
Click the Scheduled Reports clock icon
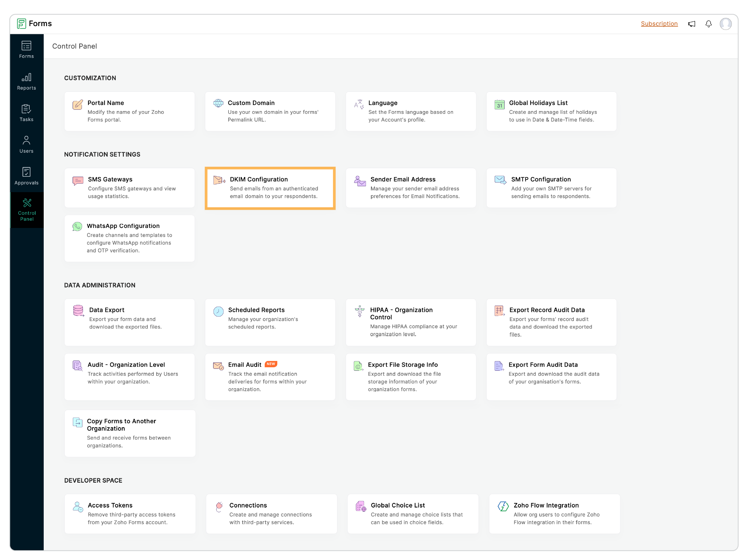point(218,311)
